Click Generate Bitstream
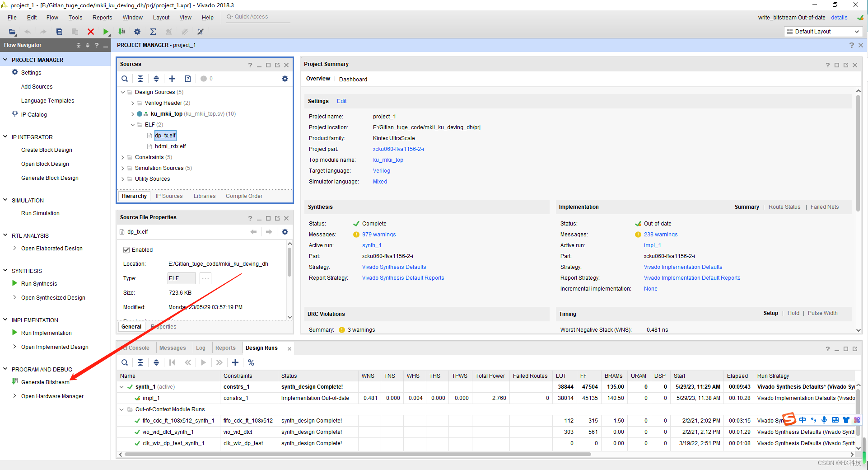The width and height of the screenshot is (868, 470). [x=45, y=382]
